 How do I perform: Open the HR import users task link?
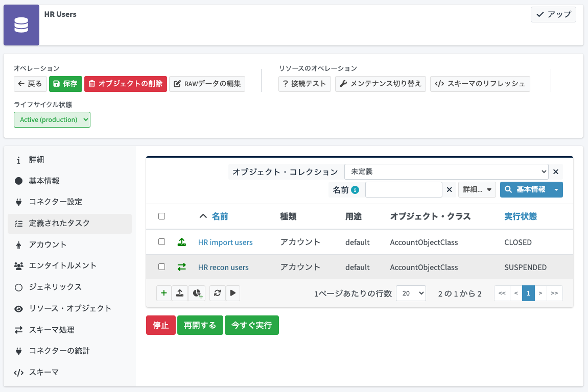tap(225, 242)
